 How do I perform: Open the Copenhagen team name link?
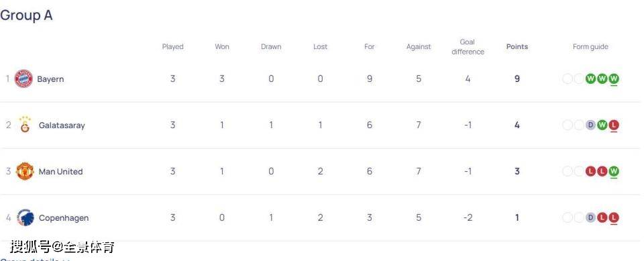(x=64, y=218)
